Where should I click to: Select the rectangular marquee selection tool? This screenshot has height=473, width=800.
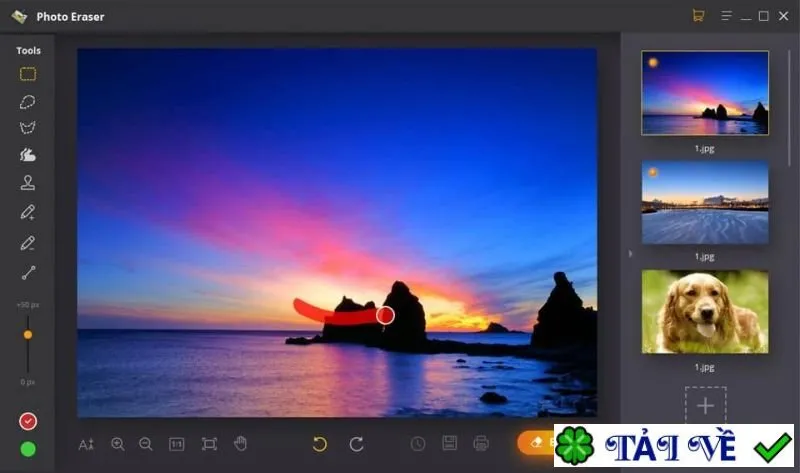(x=28, y=74)
